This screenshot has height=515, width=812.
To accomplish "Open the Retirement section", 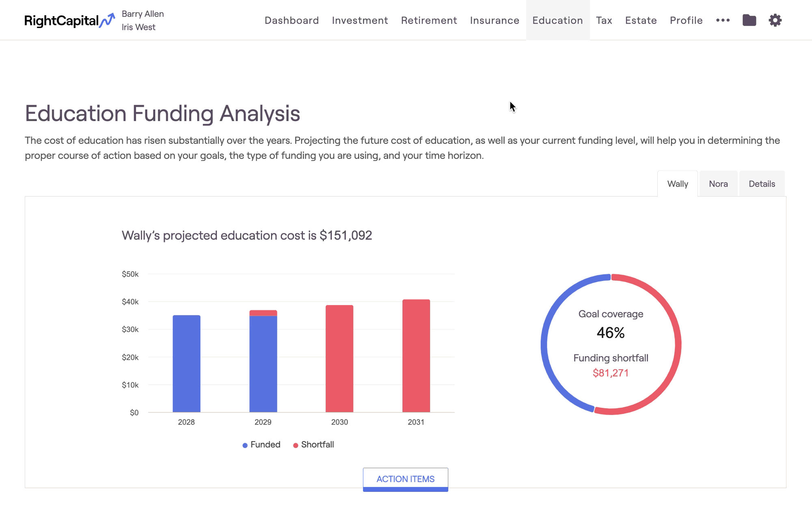I will coord(429,20).
